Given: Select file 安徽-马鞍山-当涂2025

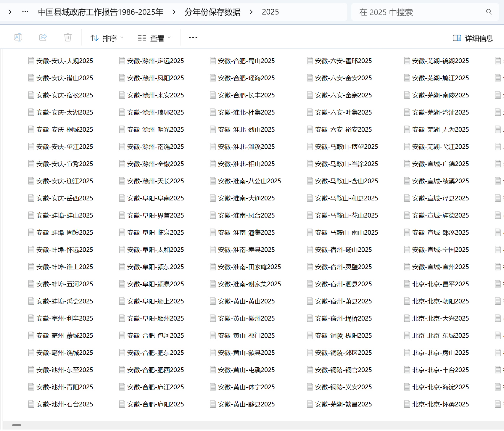Looking at the screenshot, I should click(346, 164).
